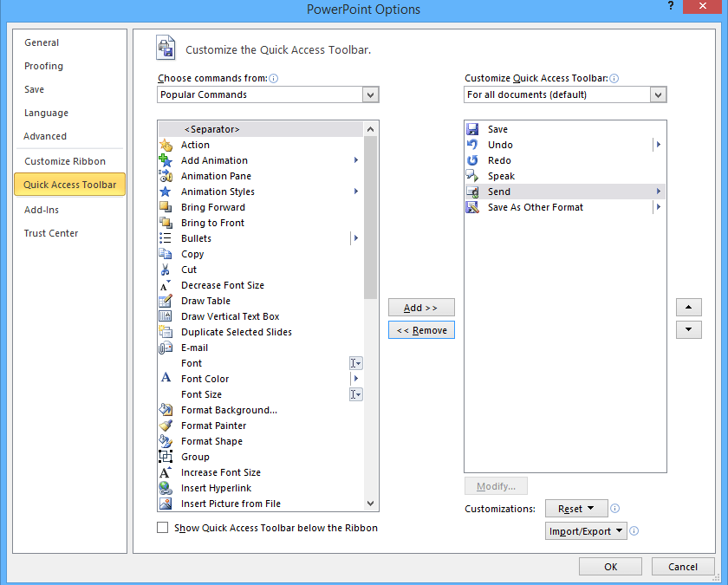Click the Add >> button

click(x=421, y=308)
